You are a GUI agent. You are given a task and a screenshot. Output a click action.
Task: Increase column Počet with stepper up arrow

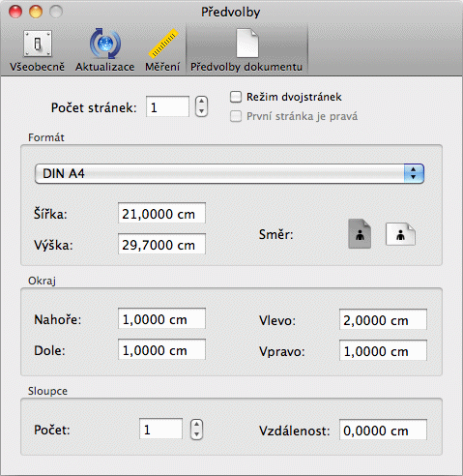pyautogui.click(x=196, y=424)
